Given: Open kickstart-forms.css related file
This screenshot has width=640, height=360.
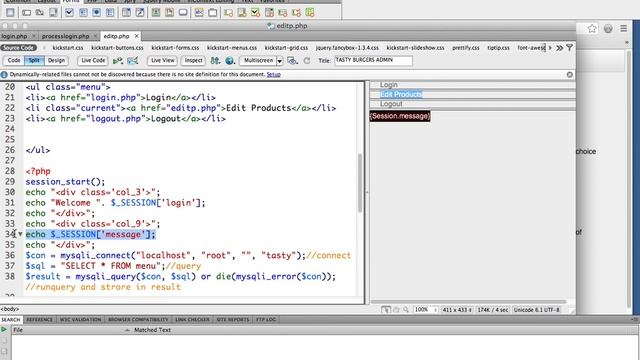Looking at the screenshot, I should pos(175,48).
